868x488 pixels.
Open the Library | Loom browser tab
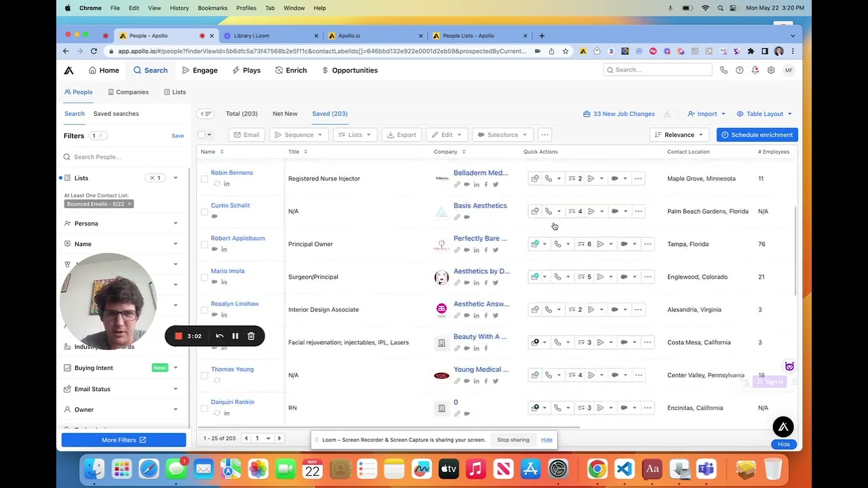(271, 36)
